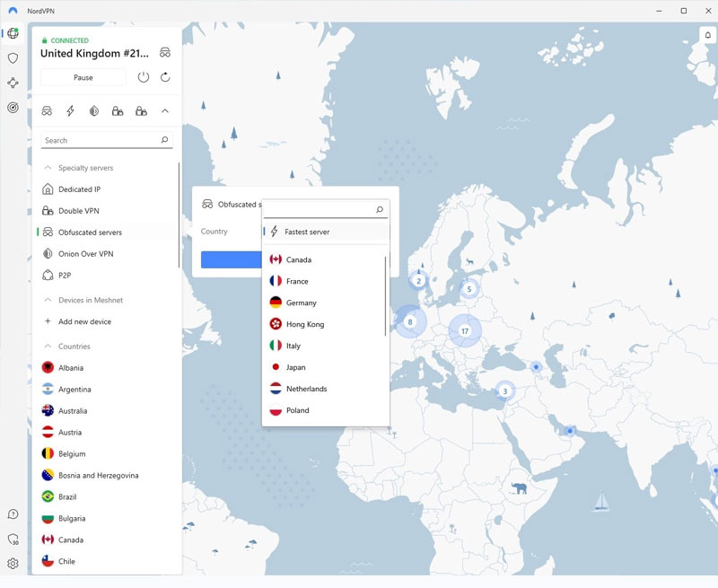The height and width of the screenshot is (588, 718).
Task: Click the Dedicated IP house icon
Action: (48, 189)
